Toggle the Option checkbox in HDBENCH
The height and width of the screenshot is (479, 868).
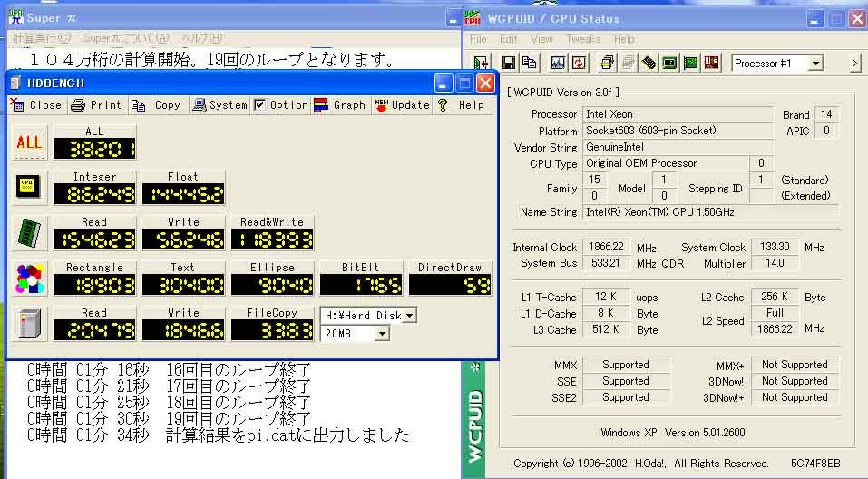[x=259, y=104]
